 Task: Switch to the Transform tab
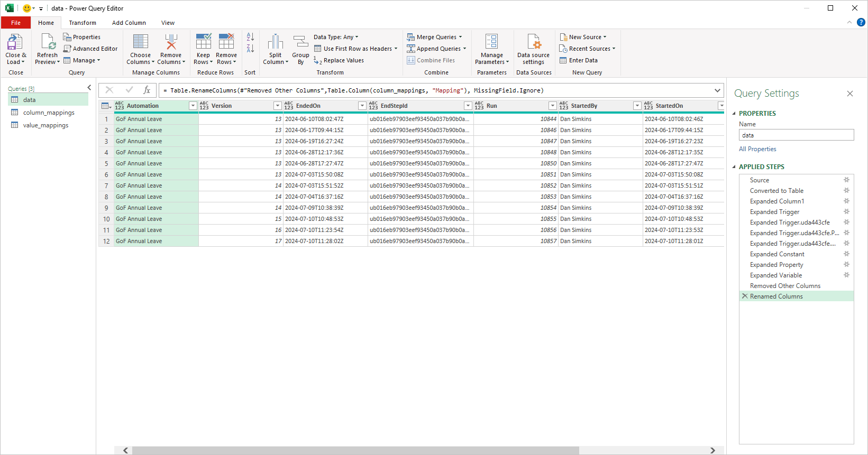pos(83,23)
